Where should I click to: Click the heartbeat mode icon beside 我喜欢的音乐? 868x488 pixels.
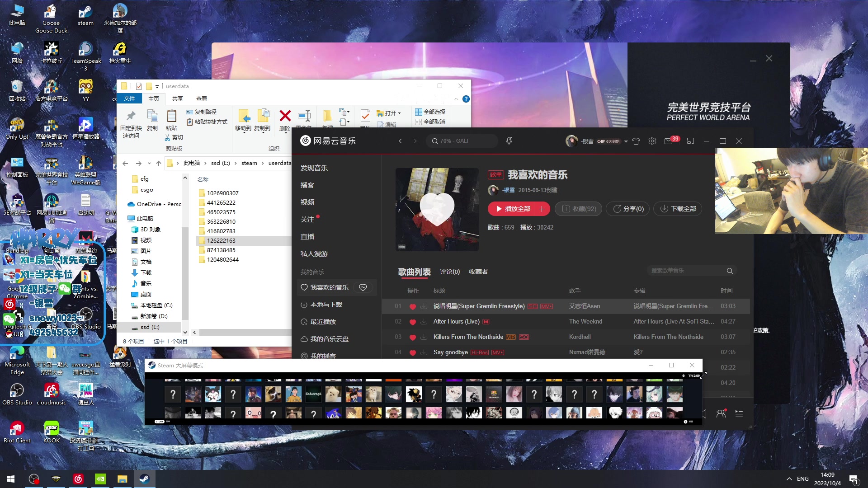pos(363,287)
